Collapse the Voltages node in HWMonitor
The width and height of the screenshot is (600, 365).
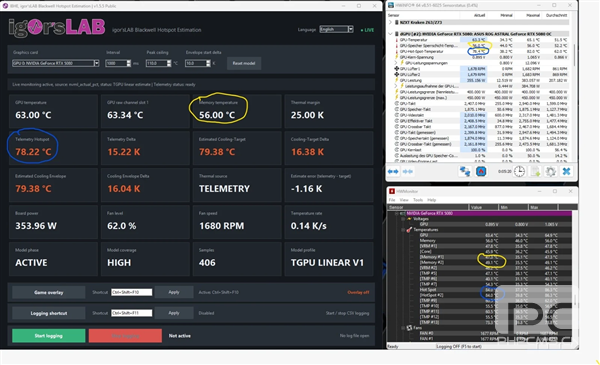[x=403, y=219]
